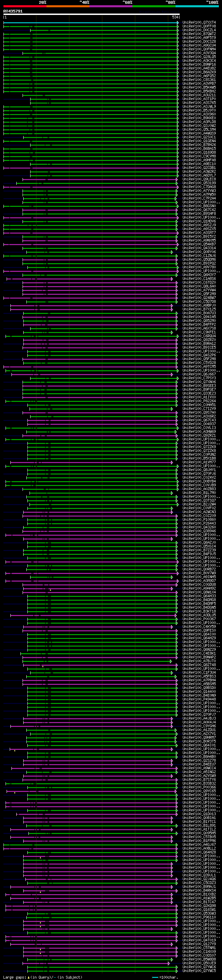Click hit label UniRef100_Q127Y9
Screen dimensions: 222x980
199,944
